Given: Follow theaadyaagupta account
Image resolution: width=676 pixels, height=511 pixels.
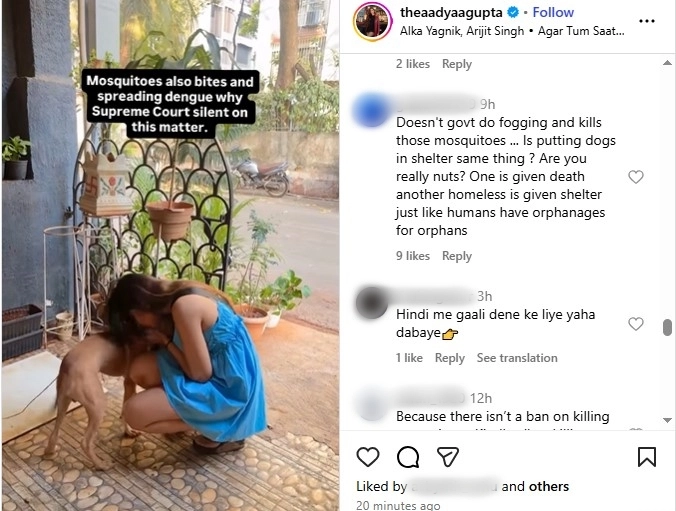Looking at the screenshot, I should click(553, 13).
